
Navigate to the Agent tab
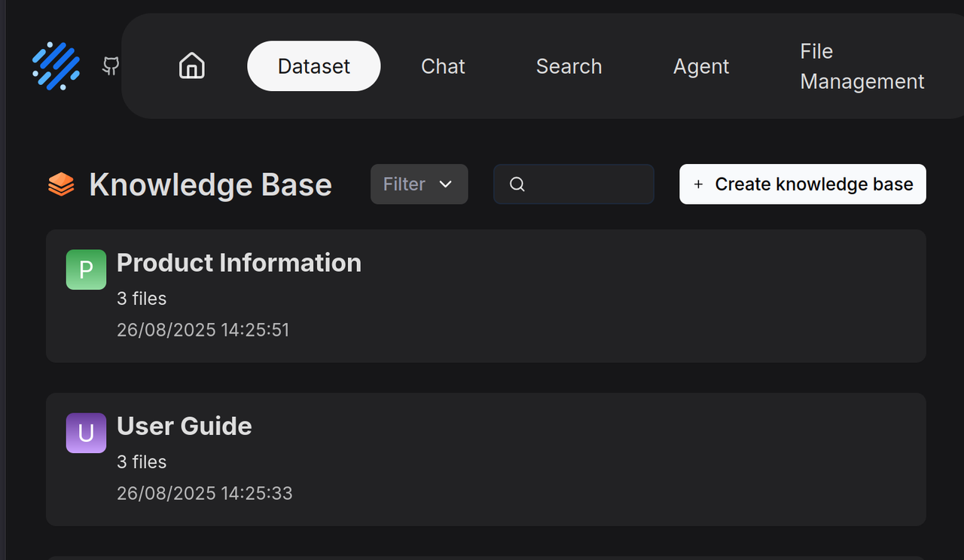[701, 66]
